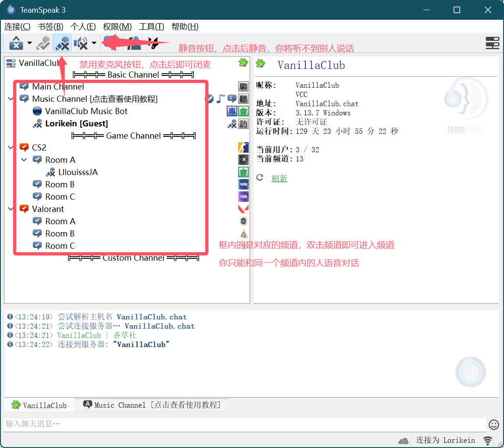
Task: Click the 连接为 Lorikein status bar text
Action: (445, 440)
